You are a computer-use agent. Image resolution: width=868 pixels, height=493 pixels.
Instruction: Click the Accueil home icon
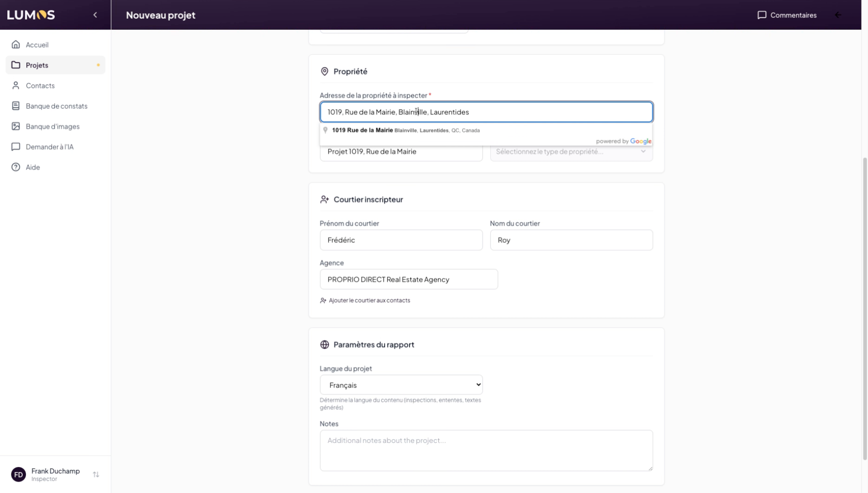[x=16, y=45]
